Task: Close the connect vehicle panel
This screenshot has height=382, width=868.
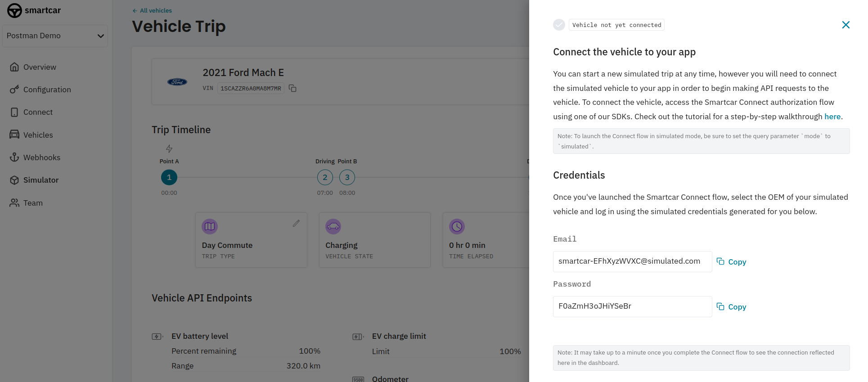Action: (846, 25)
